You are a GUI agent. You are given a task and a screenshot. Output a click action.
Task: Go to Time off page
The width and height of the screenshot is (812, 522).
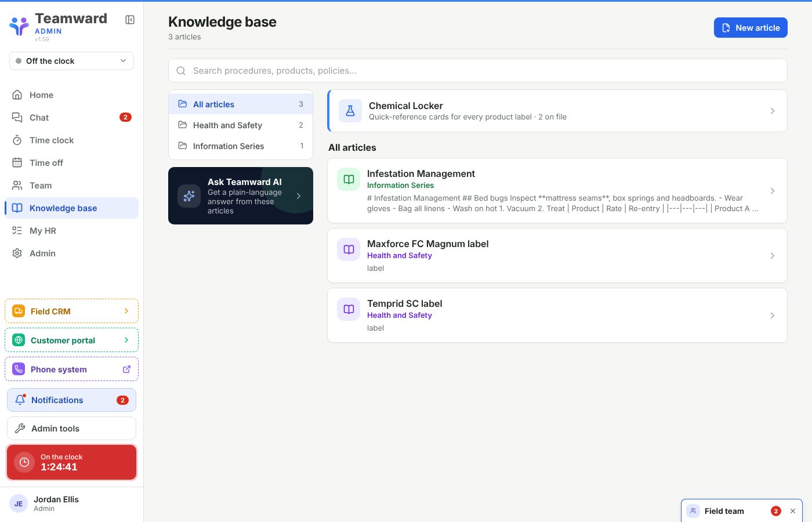click(x=71, y=162)
